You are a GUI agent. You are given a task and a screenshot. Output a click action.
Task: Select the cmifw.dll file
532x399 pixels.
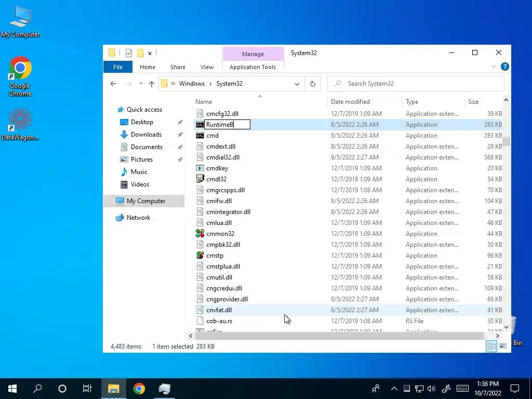click(x=219, y=201)
